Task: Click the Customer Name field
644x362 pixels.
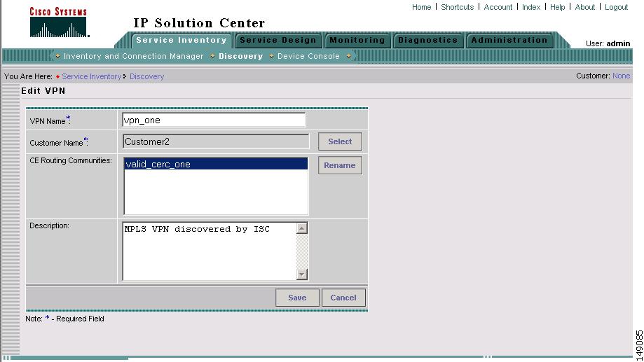Action: 216,141
